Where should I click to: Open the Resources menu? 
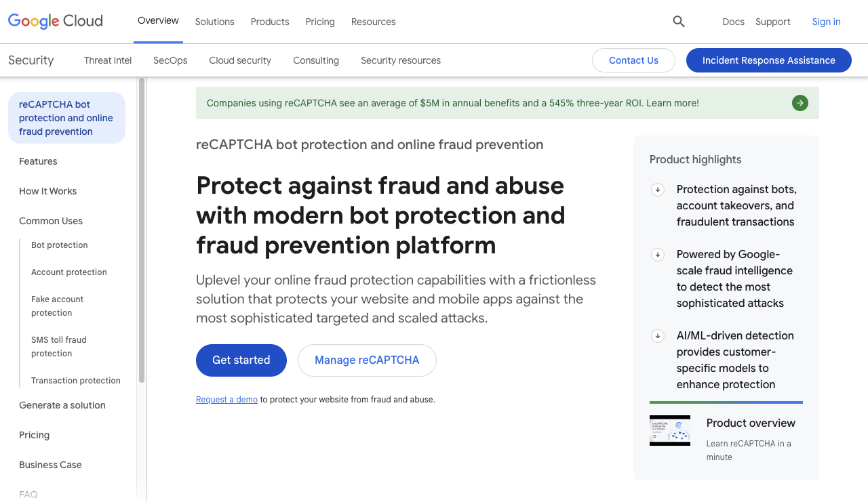(x=373, y=22)
